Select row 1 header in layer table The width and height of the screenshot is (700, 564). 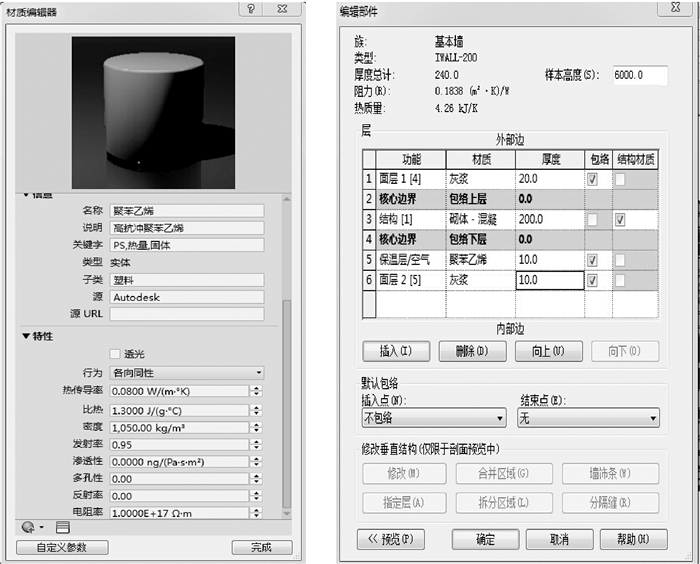369,180
